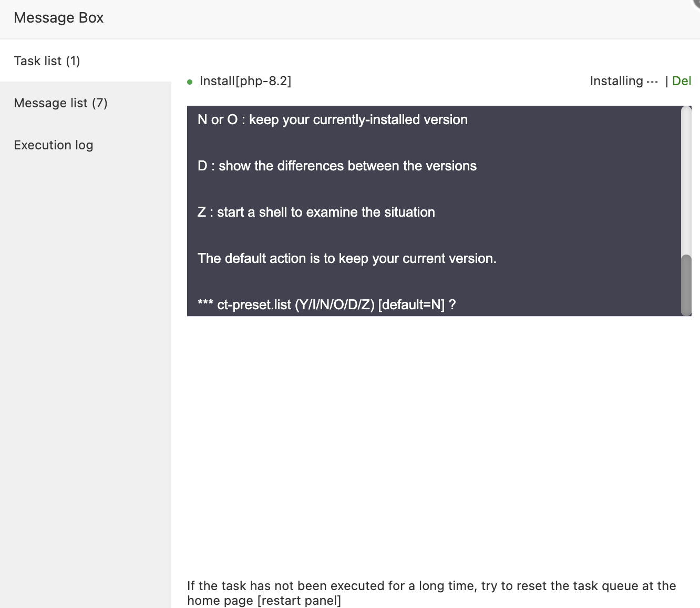Click the 'Z : start a shell' line
Image resolution: width=700 pixels, height=608 pixels.
(316, 212)
